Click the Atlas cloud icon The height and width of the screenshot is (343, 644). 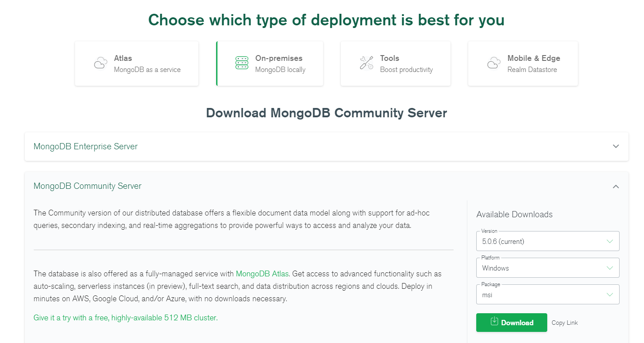click(x=101, y=63)
